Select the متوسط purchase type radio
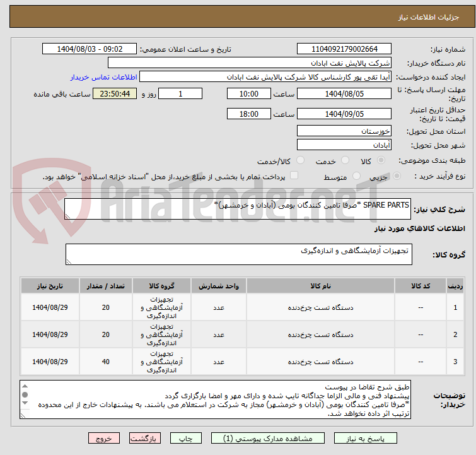The image size is (476, 455). tap(356, 175)
